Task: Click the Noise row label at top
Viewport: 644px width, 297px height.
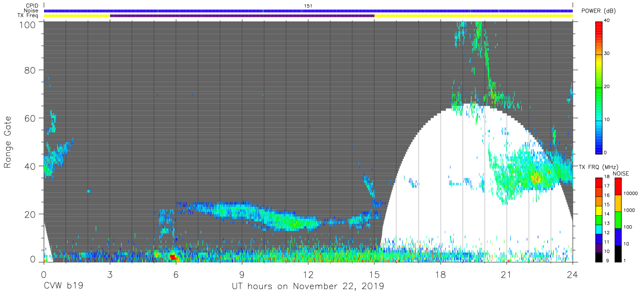Action: tap(31, 10)
